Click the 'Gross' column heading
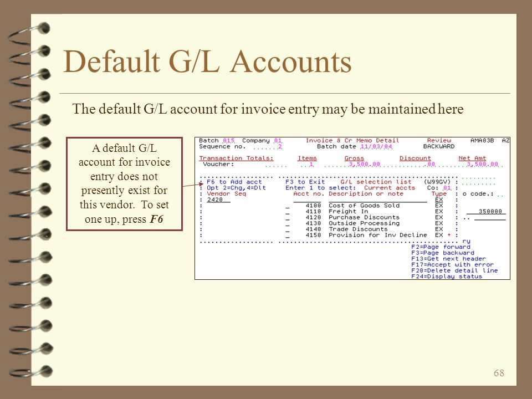The image size is (532, 399). click(354, 158)
